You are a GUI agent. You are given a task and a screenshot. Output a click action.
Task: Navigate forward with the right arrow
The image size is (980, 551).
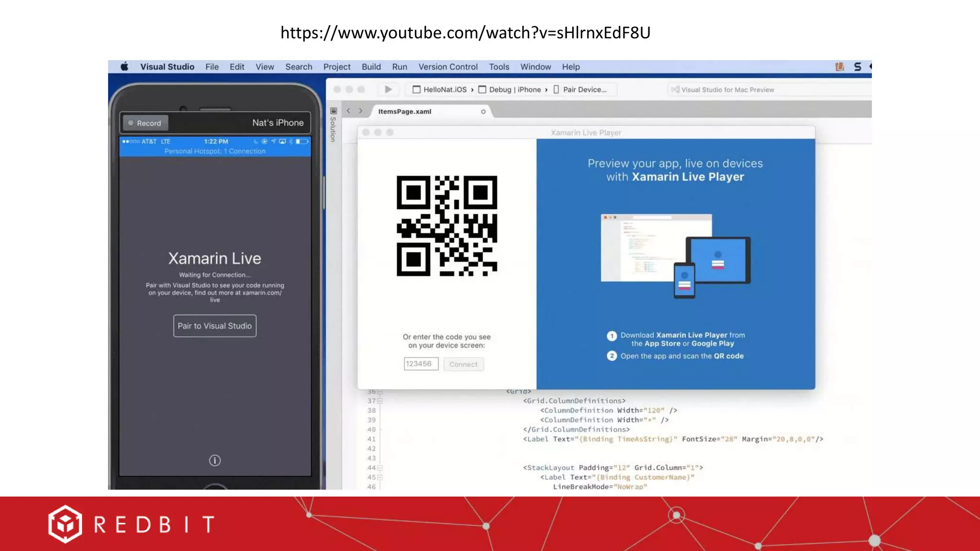(361, 111)
